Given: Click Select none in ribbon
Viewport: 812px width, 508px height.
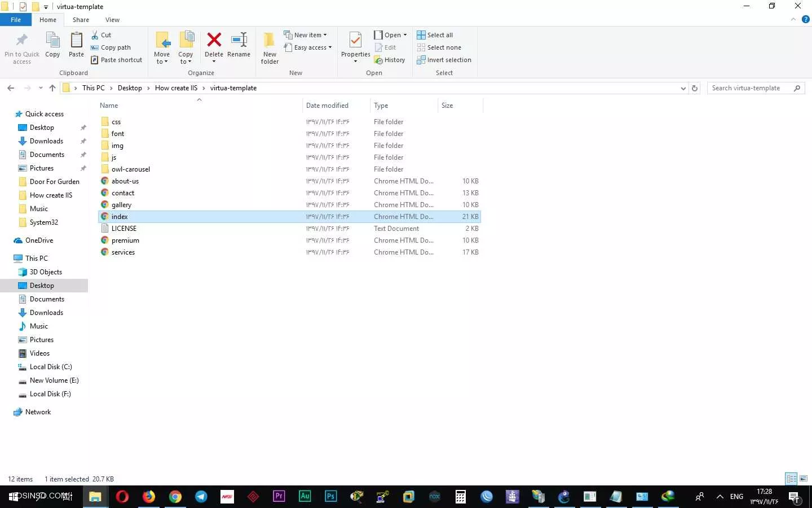Looking at the screenshot, I should [439, 47].
